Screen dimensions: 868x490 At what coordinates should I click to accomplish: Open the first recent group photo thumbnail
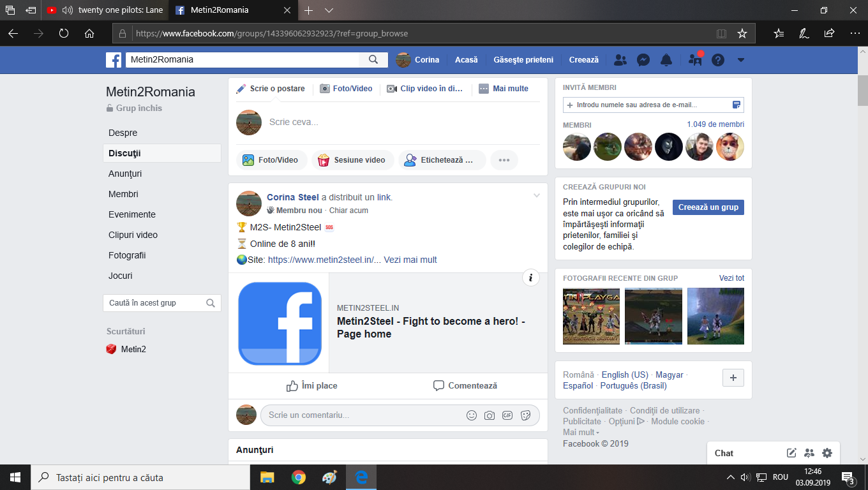591,316
